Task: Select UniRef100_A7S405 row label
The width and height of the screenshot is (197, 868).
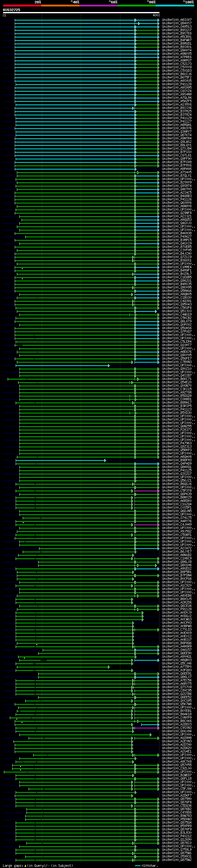Action: coord(177,172)
